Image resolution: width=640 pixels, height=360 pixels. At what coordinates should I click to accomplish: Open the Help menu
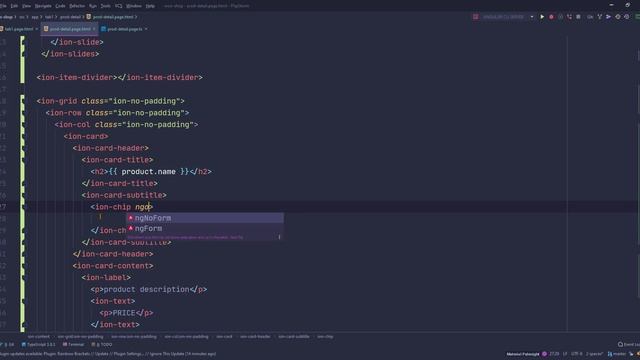(x=150, y=6)
